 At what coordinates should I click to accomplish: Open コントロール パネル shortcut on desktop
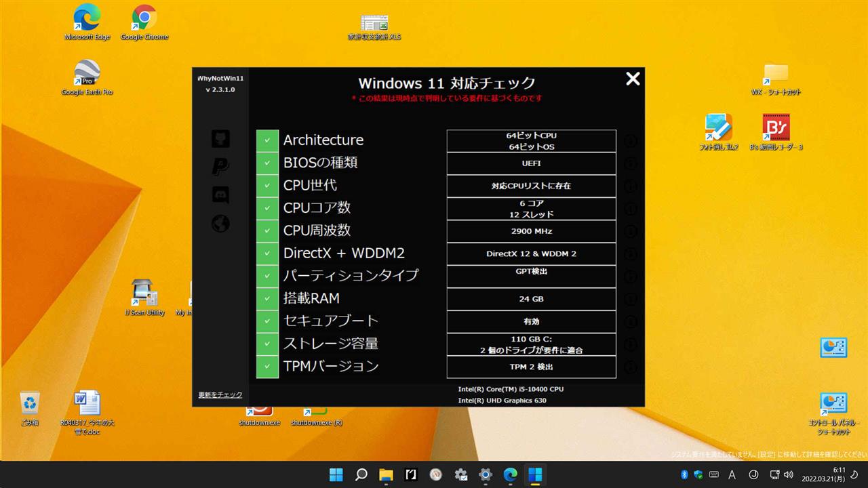[x=833, y=413]
